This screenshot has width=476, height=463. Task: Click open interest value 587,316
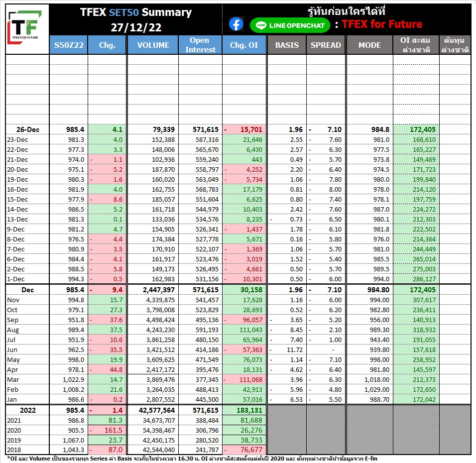point(207,140)
